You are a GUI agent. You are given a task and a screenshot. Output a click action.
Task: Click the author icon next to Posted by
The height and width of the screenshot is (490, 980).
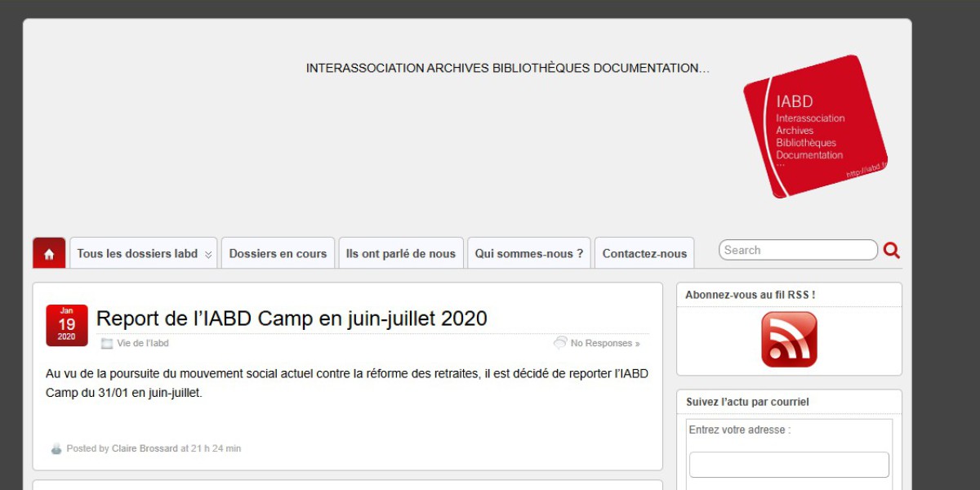56,448
